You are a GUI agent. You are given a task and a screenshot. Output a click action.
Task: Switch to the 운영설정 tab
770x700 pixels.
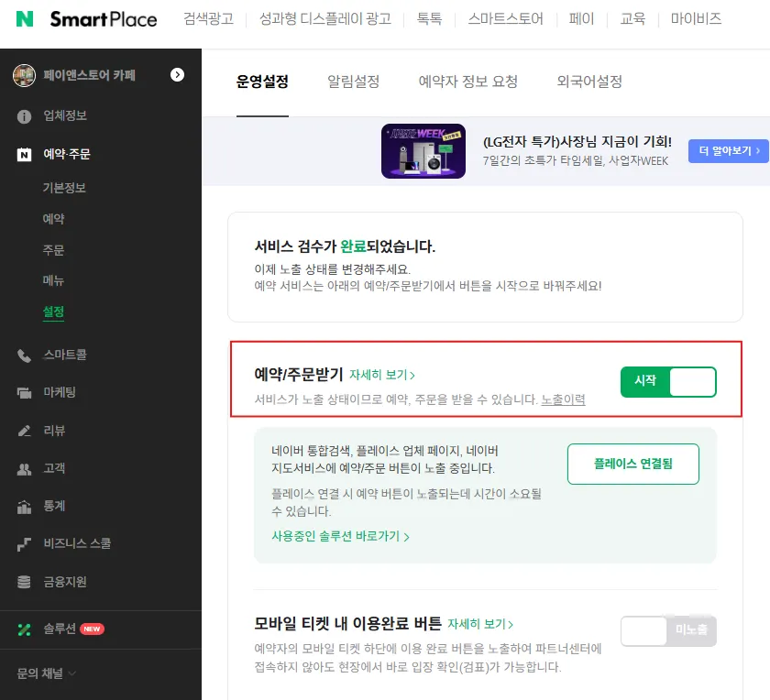pos(262,82)
